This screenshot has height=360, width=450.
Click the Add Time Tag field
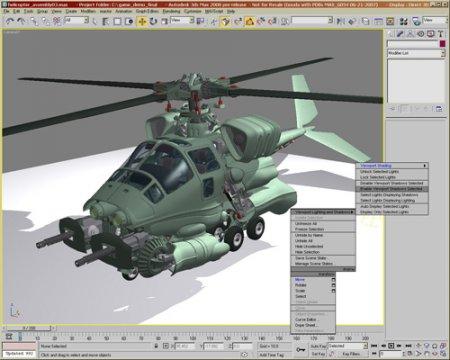coord(271,355)
